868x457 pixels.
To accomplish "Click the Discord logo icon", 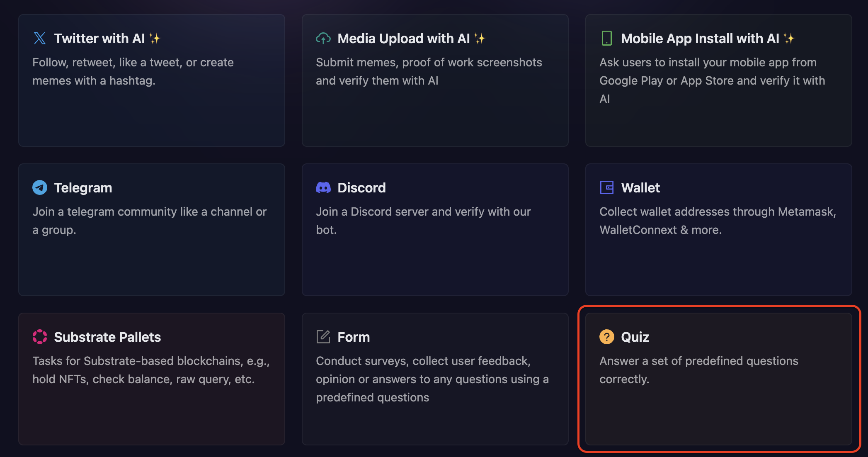I will pos(323,187).
